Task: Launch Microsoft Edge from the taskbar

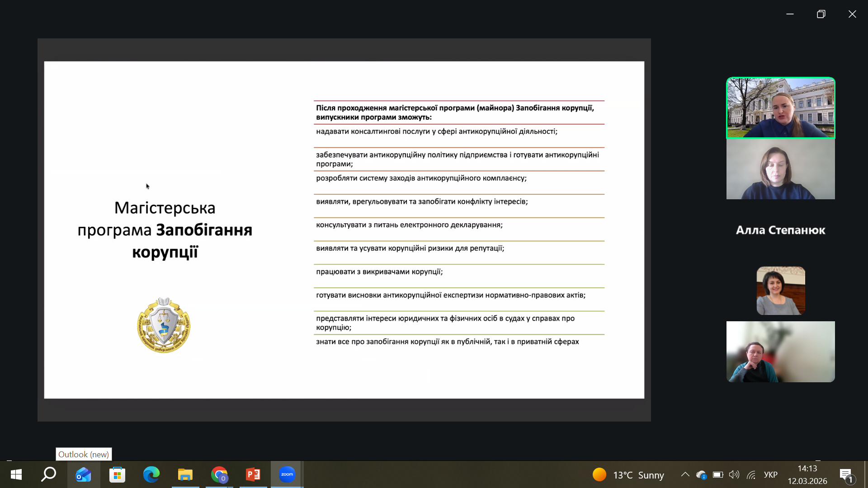Action: coord(151,474)
